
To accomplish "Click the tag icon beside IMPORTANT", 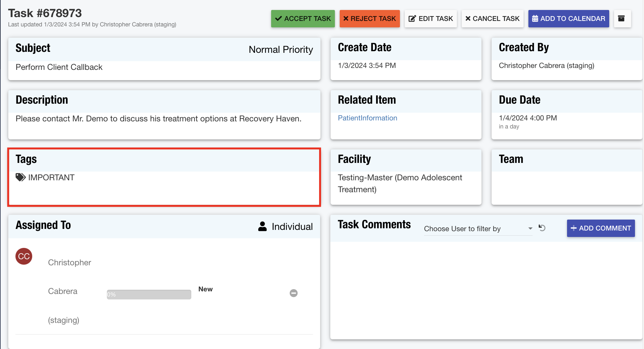I will [21, 177].
